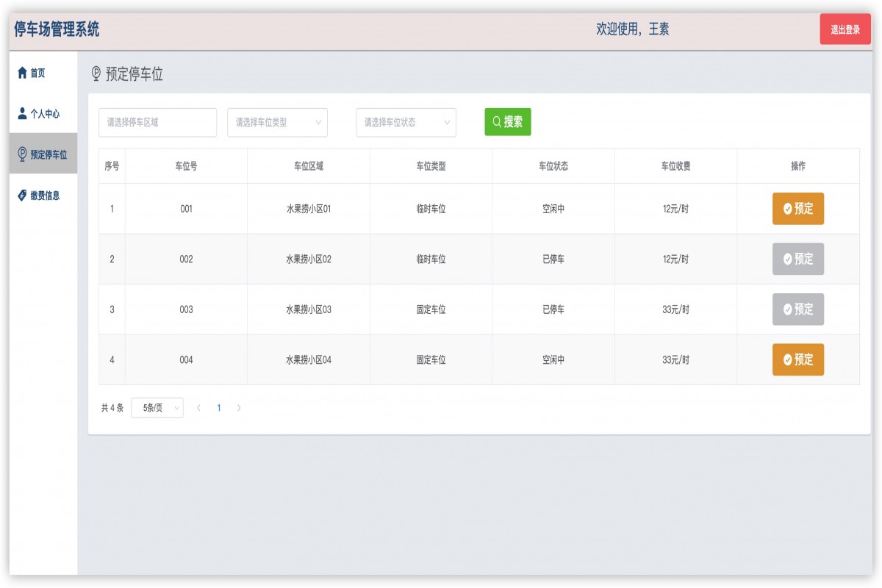This screenshot has height=588, width=882.
Task: Select the home icon beside 首页
Action: (23, 72)
